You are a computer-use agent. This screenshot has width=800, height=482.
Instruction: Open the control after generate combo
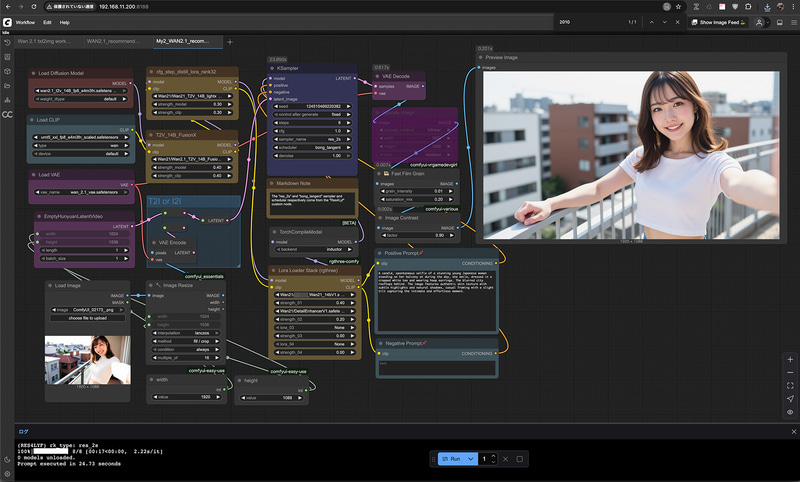coord(312,115)
